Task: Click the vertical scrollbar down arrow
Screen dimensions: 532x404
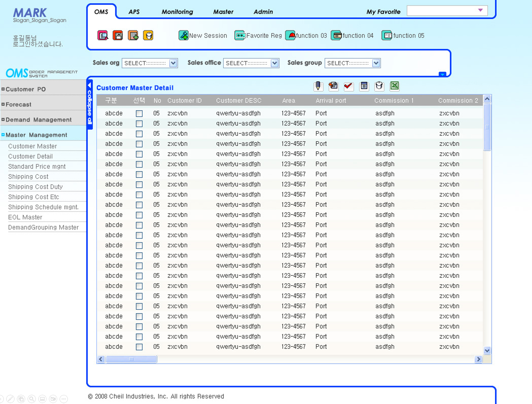Action: tap(487, 350)
